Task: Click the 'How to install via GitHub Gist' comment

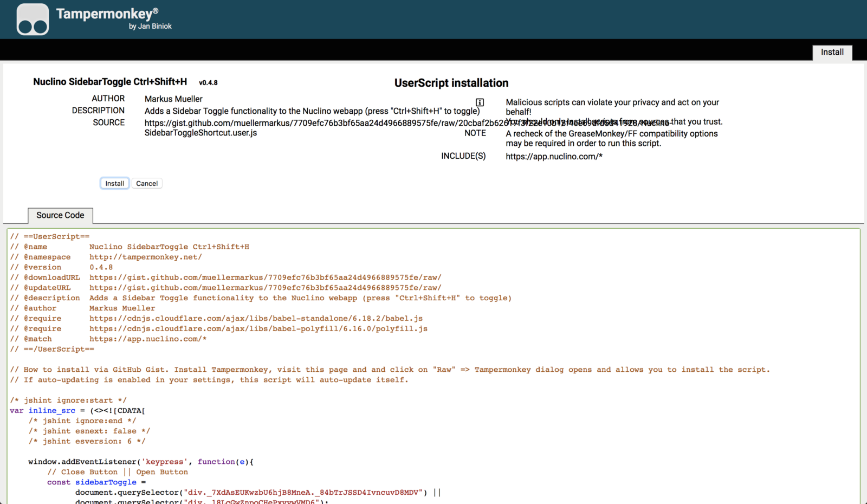Action: point(390,370)
